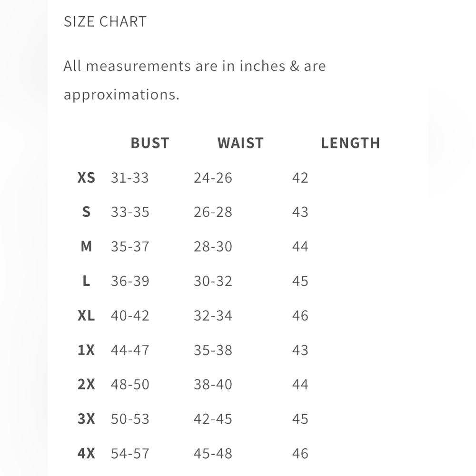This screenshot has width=476, height=476.
Task: Click the 3X size row label
Action: (86, 419)
